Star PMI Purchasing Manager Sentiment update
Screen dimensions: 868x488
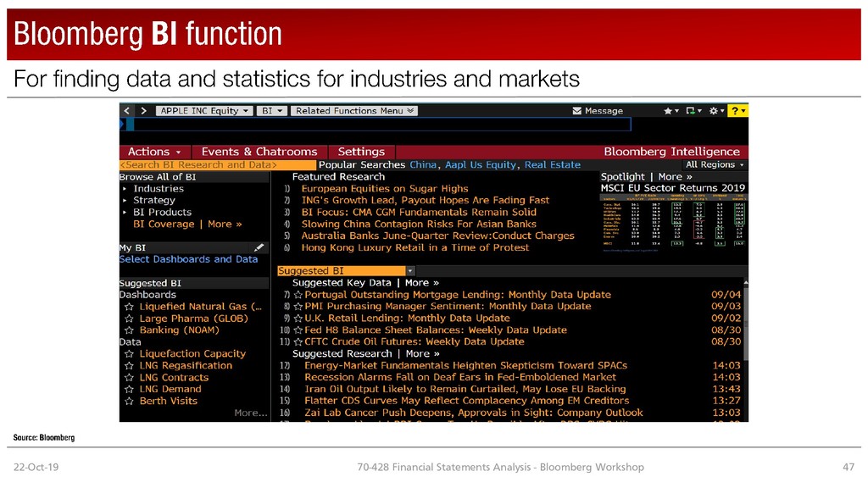pos(298,307)
